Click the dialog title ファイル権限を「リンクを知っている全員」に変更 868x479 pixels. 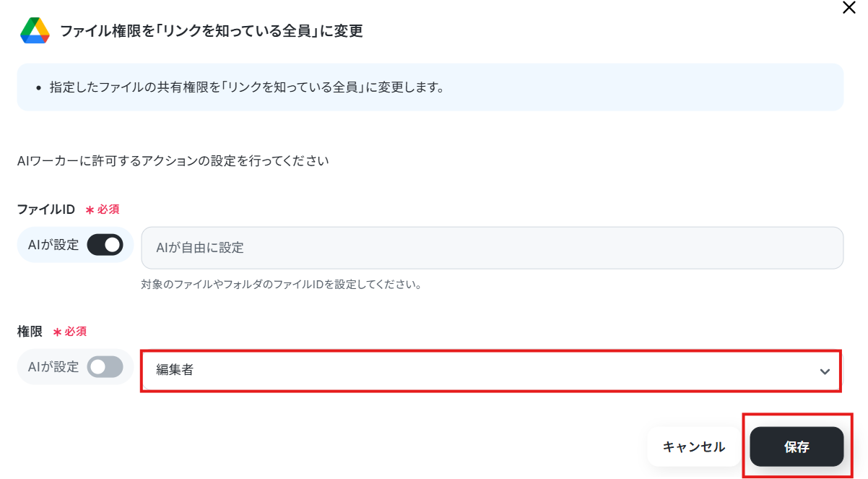(211, 31)
